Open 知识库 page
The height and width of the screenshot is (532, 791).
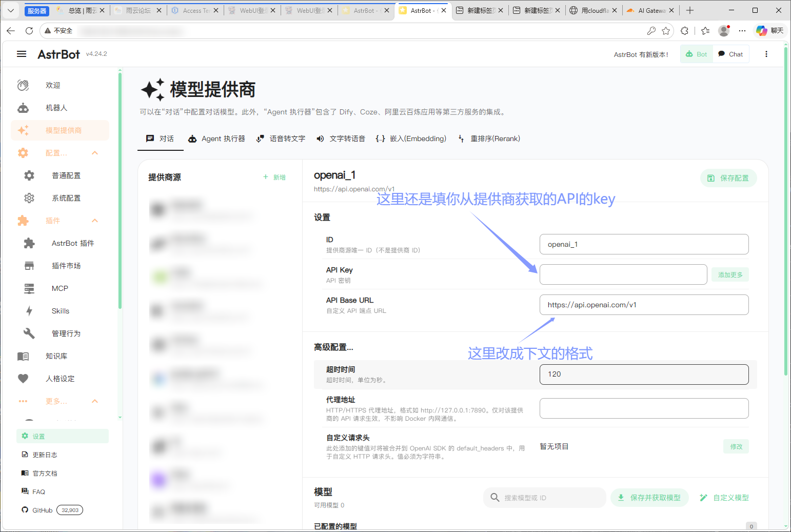click(x=60, y=356)
